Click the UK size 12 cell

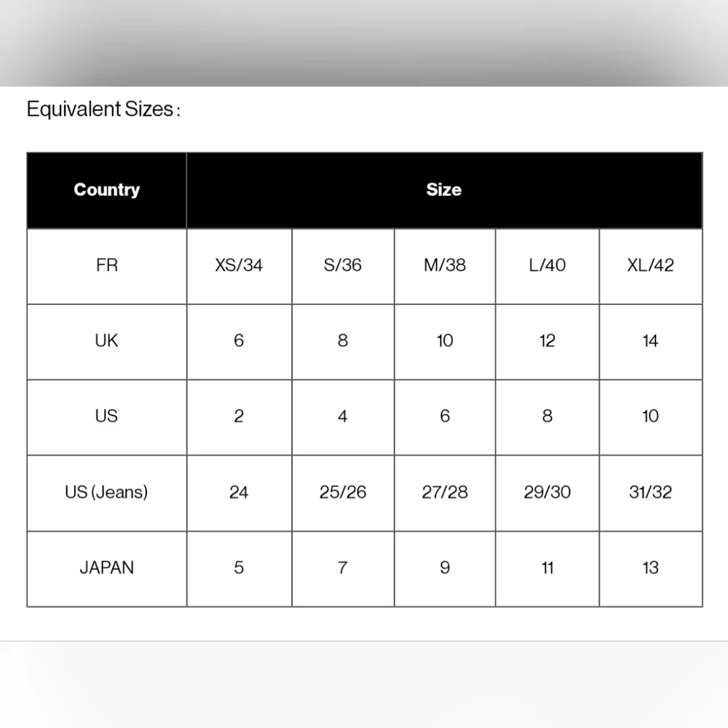tap(547, 341)
